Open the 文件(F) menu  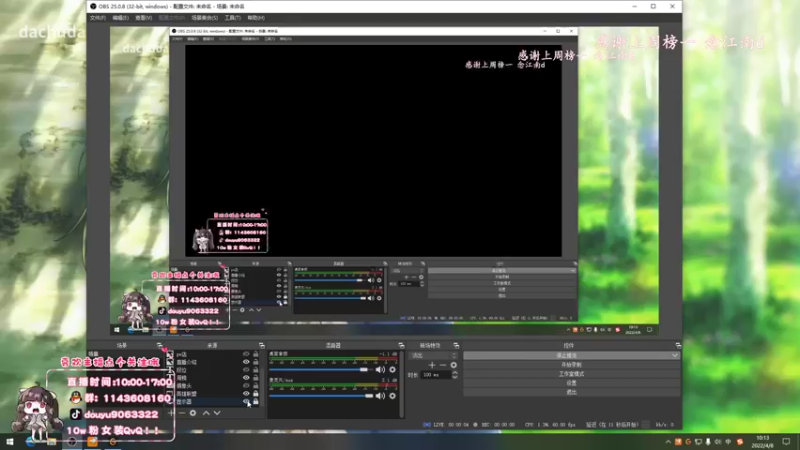pos(97,18)
